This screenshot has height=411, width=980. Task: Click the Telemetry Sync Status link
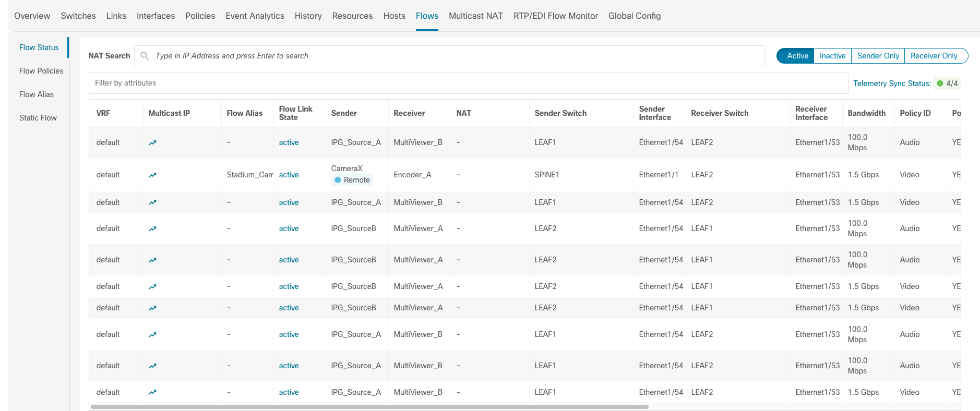[x=892, y=83]
